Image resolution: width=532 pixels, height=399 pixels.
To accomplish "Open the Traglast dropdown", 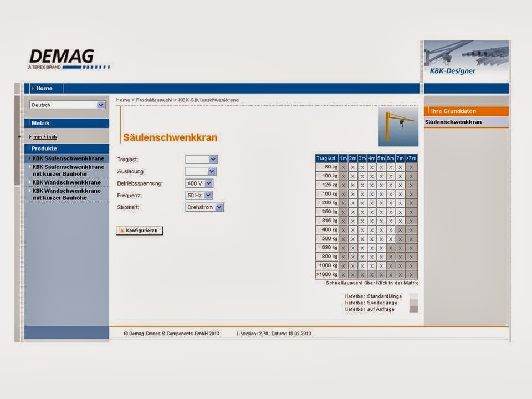I will tap(202, 159).
